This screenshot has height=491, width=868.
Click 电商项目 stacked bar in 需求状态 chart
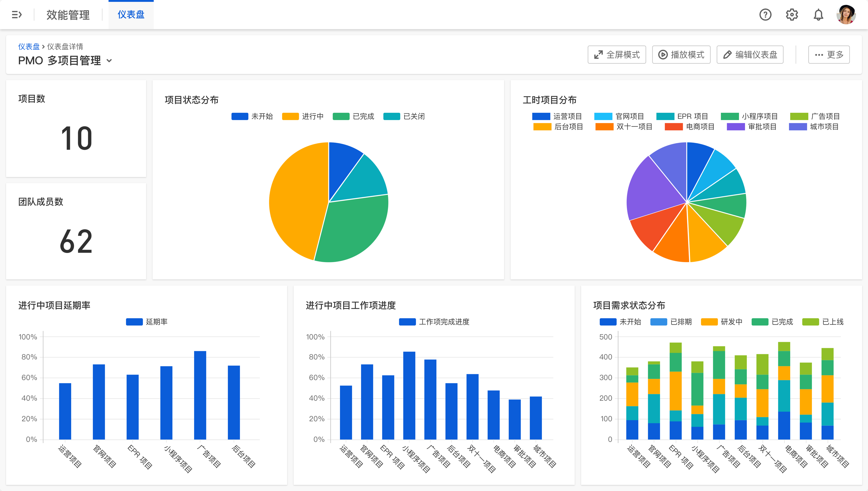tap(784, 391)
